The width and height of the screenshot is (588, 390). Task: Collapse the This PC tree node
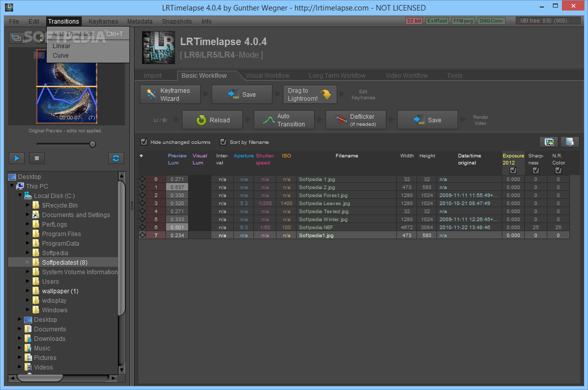click(x=12, y=186)
